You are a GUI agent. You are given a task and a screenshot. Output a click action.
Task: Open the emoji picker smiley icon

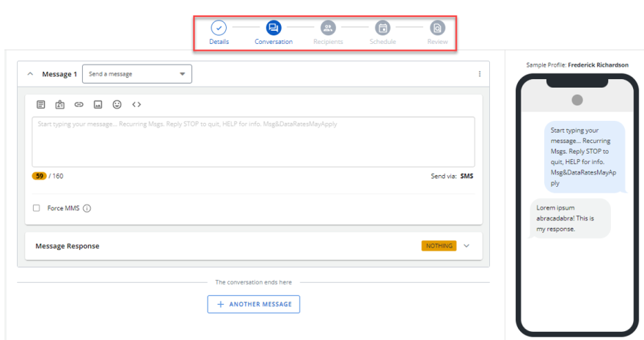click(x=117, y=105)
